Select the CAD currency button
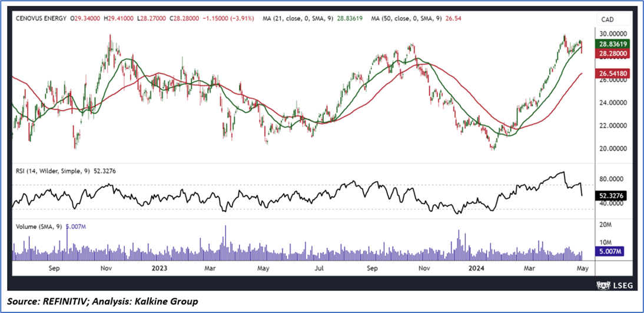 (613, 19)
